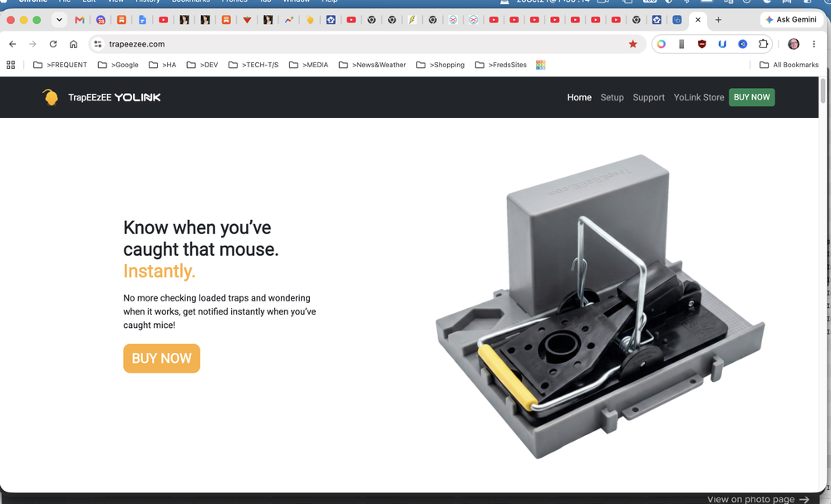This screenshot has height=504, width=831.
Task: Switch to the Google Calendar tab
Action: coord(101,20)
